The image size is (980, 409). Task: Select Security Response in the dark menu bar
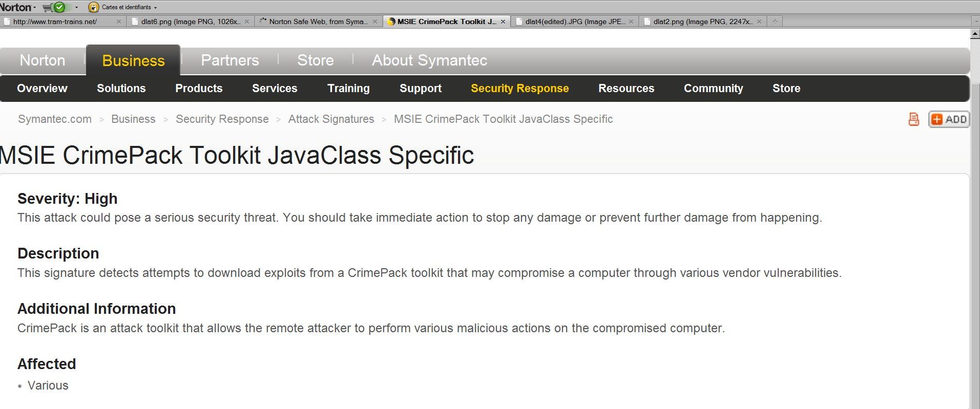tap(519, 88)
